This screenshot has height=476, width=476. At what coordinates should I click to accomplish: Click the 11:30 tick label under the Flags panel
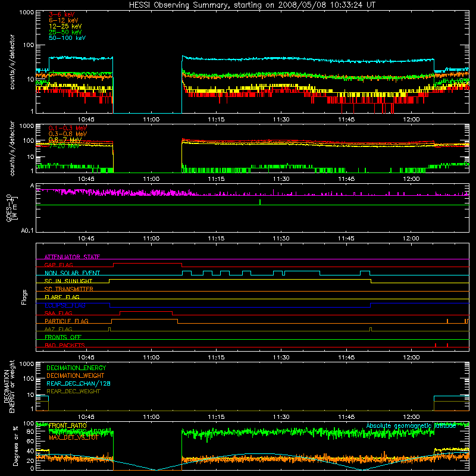click(x=281, y=358)
